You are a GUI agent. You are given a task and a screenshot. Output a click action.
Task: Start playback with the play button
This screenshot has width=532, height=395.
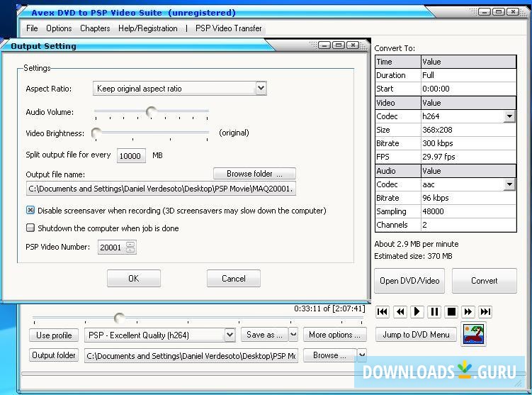point(417,312)
